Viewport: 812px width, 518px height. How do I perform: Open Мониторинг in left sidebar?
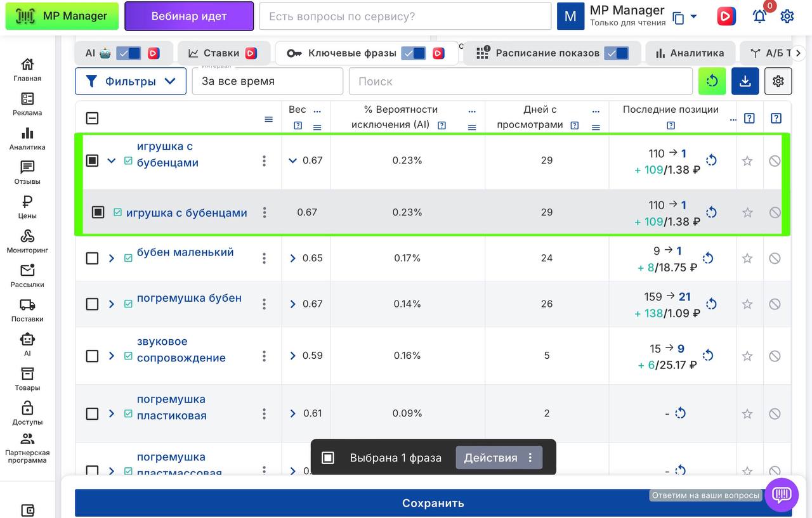[x=27, y=241]
